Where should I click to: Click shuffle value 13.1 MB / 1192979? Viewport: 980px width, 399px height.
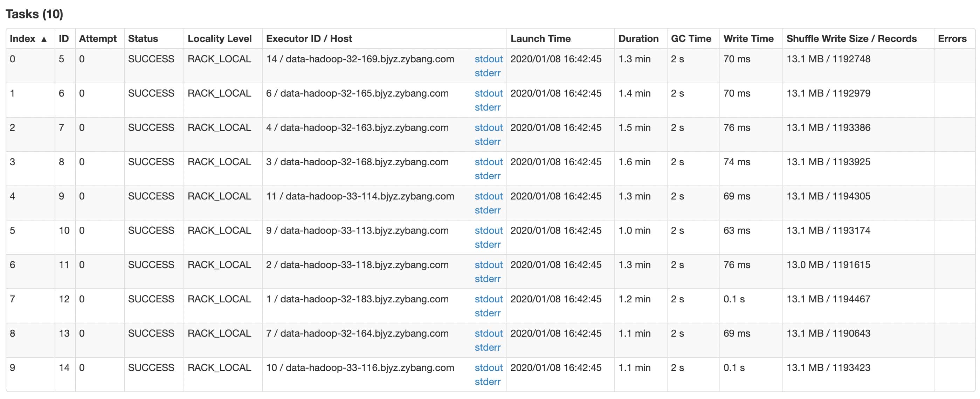click(x=828, y=93)
